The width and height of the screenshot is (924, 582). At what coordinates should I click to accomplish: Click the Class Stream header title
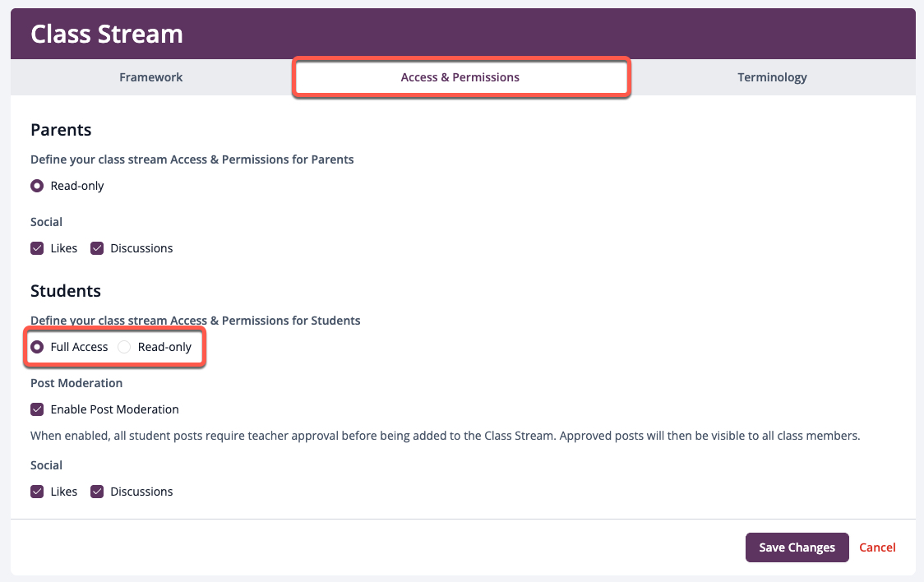[x=107, y=35]
